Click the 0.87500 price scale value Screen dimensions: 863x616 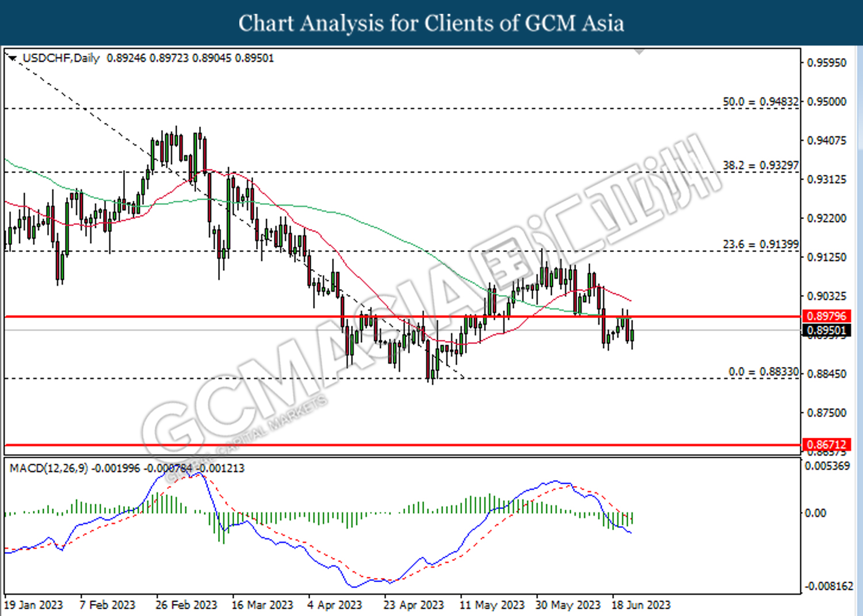coord(827,413)
